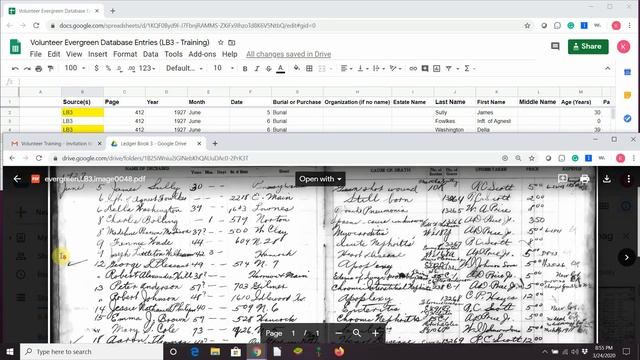Open the text wrapping dropdown in Sheets
This screenshot has height=360, width=640.
378,69
